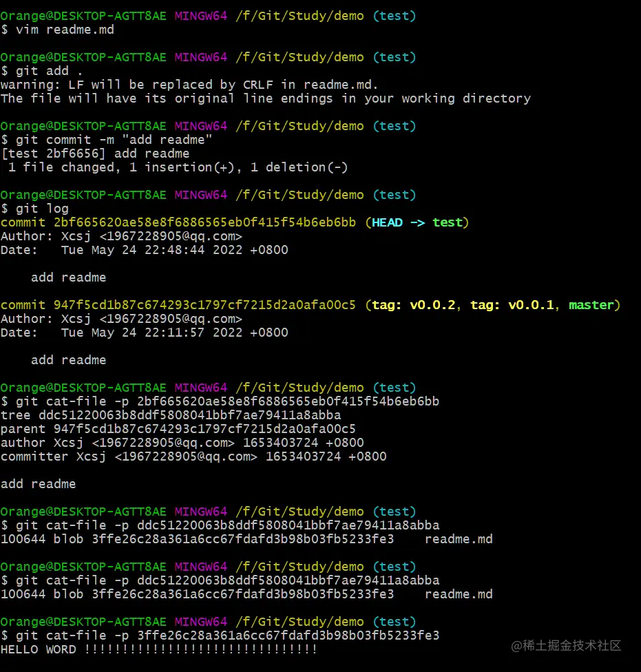Screen dimensions: 641x672
Task: Select the "git cat-file -p 2bf665620ae..." command
Action: (x=220, y=401)
